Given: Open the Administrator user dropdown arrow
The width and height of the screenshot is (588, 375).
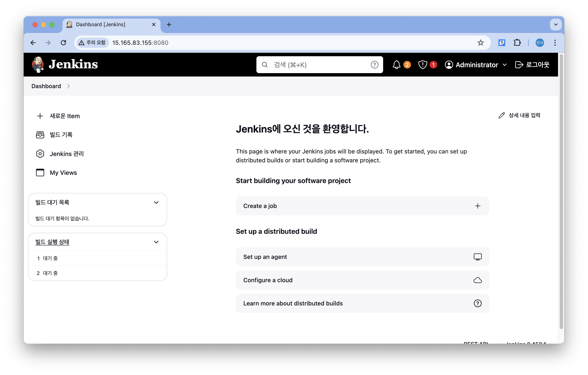Looking at the screenshot, I should click(x=505, y=65).
